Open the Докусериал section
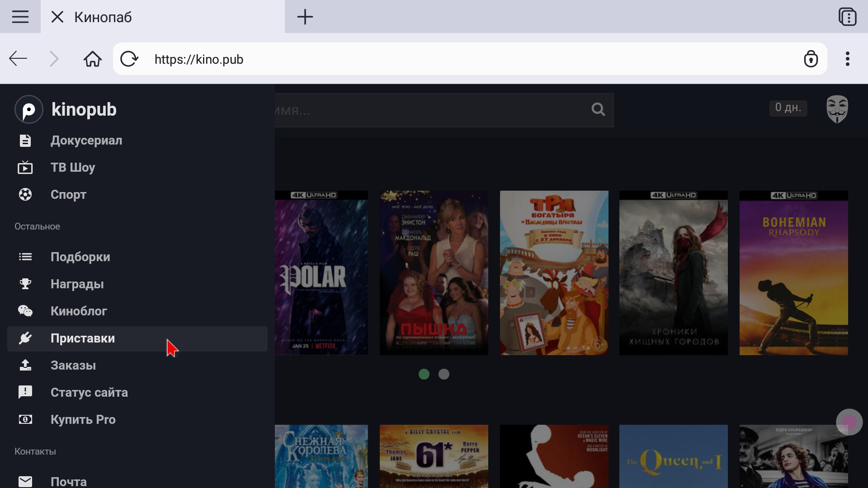This screenshot has width=868, height=488. [86, 141]
